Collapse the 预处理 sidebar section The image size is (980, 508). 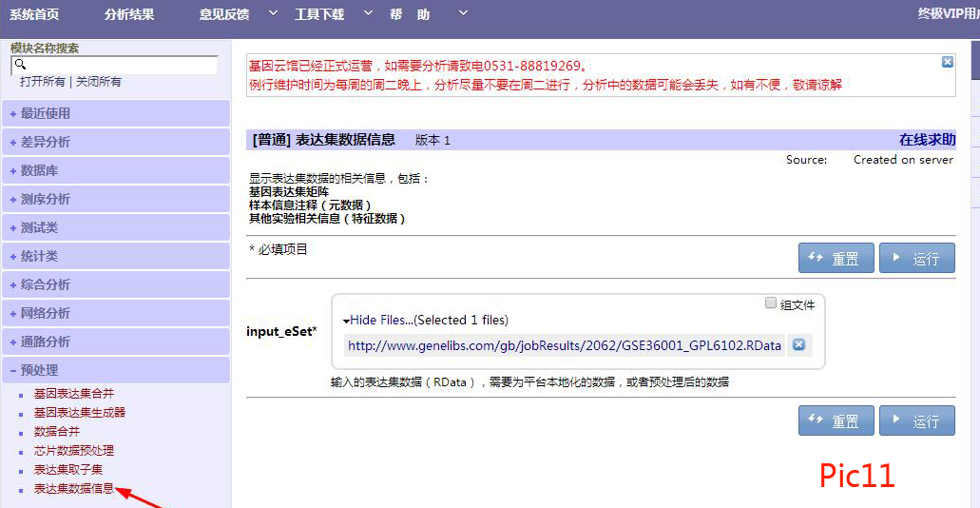click(x=40, y=370)
